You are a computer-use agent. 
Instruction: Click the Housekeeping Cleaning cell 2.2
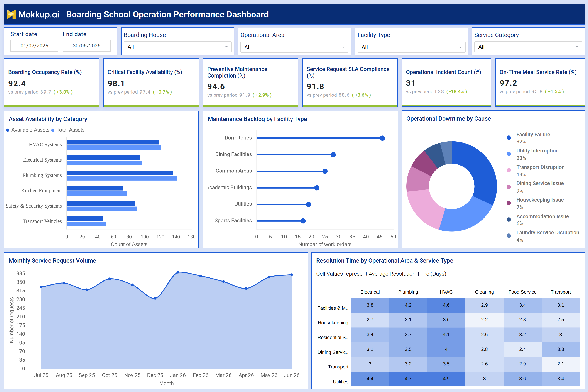point(484,319)
